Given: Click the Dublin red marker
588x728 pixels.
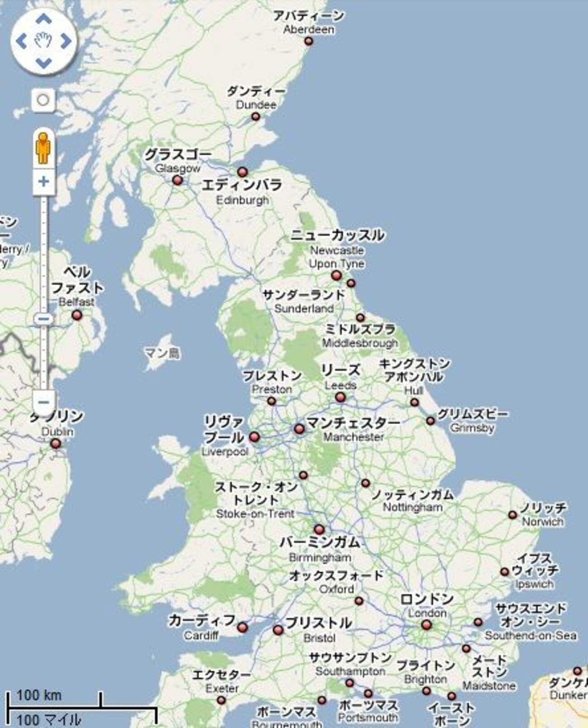Looking at the screenshot, I should (x=56, y=444).
